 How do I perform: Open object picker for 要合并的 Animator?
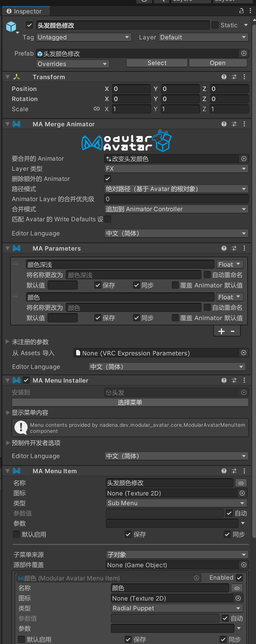coord(244,159)
